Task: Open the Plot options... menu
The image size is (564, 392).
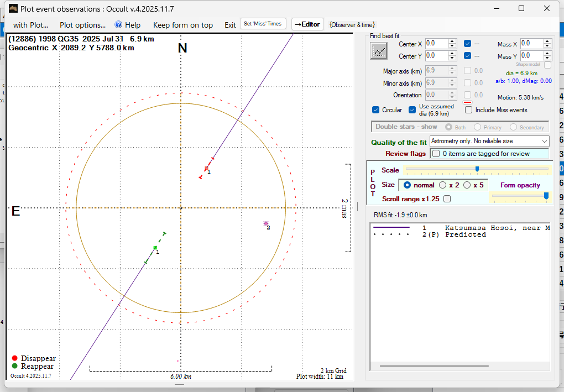Action: point(82,25)
